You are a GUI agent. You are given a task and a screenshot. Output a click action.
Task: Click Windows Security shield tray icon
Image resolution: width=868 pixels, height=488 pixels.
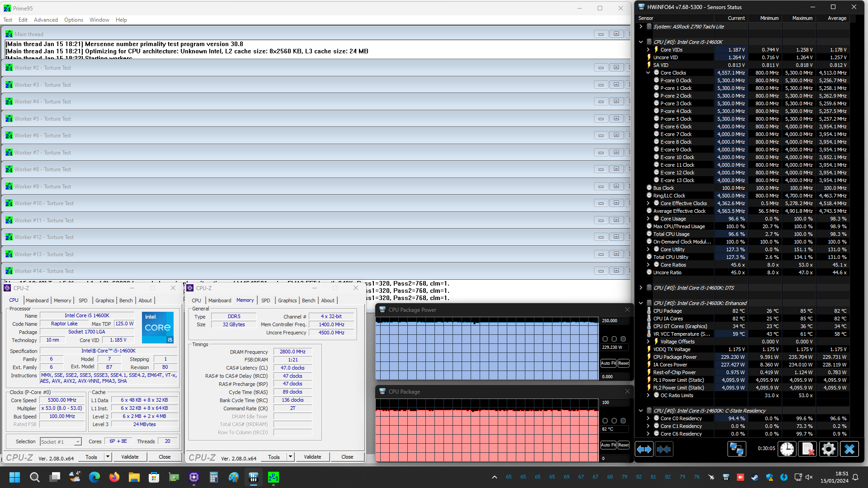tap(769, 477)
